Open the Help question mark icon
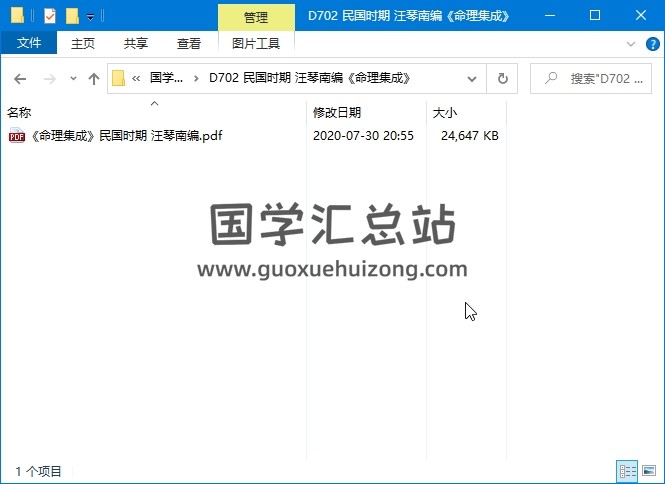Viewport: 665px width, 484px height. 649,44
